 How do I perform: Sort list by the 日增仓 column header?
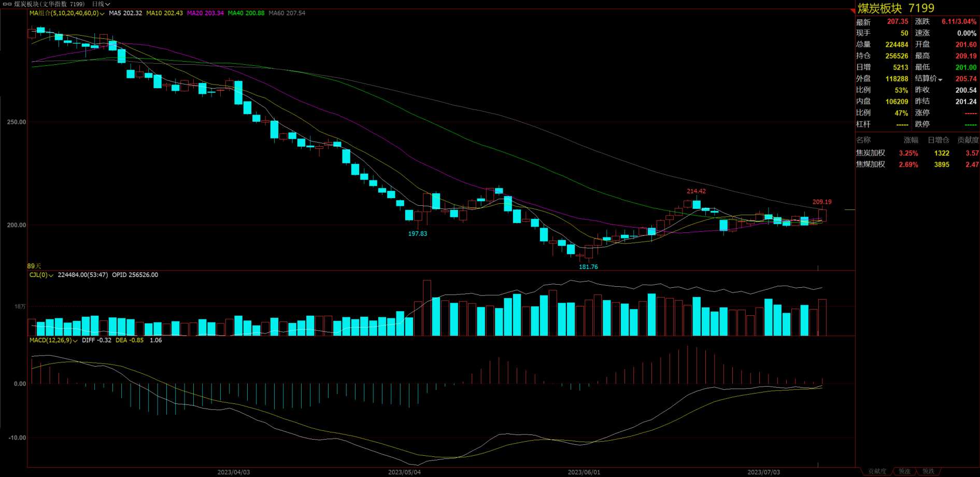tap(939, 140)
